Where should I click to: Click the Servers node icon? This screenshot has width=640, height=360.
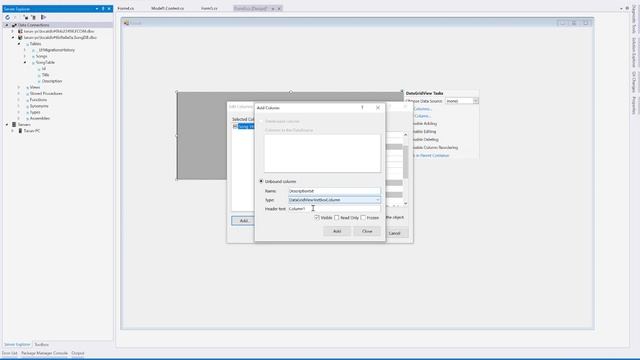tap(14, 124)
